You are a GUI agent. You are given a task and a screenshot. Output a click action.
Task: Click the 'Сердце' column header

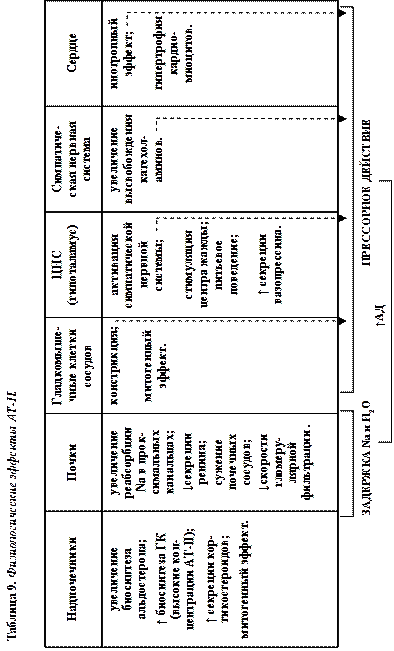pyautogui.click(x=72, y=54)
